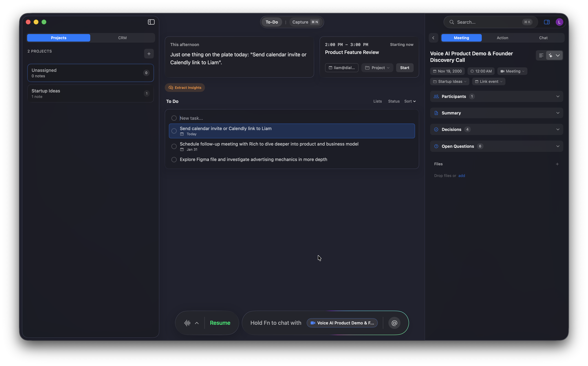Toggle the left sidebar panel icon
Screen dimensions: 588x366
pos(151,22)
